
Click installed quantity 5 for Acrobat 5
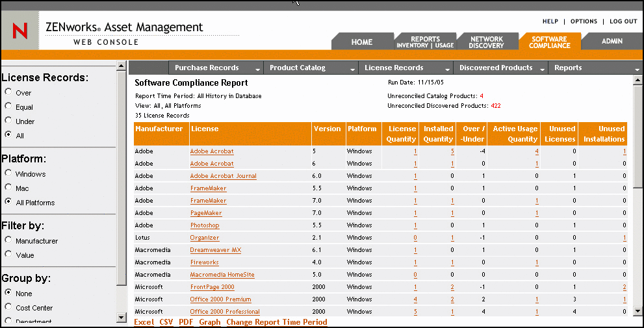click(452, 151)
